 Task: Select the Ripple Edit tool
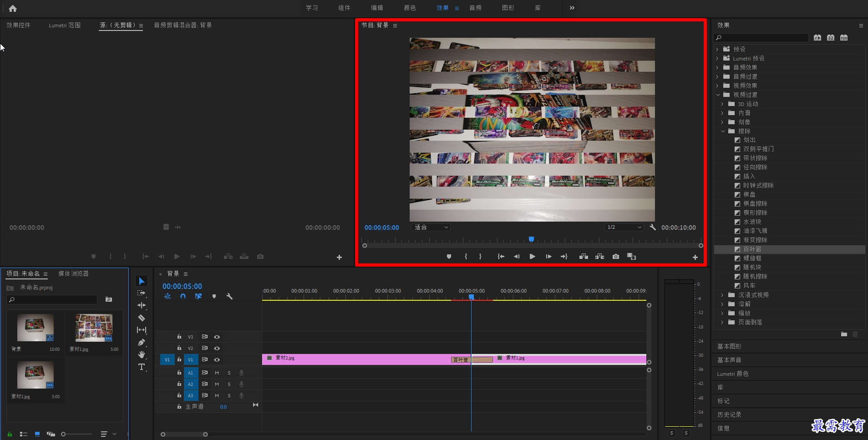[142, 305]
